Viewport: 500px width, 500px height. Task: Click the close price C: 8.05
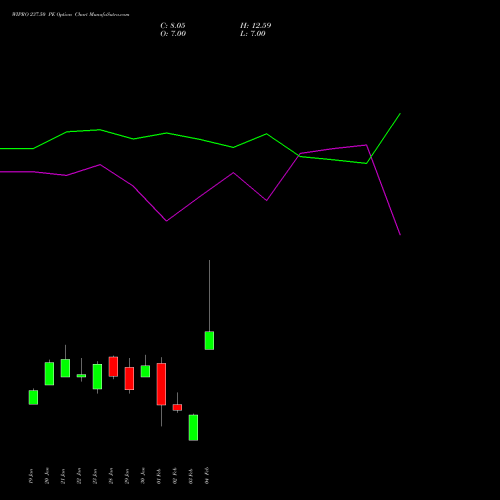pos(173,25)
